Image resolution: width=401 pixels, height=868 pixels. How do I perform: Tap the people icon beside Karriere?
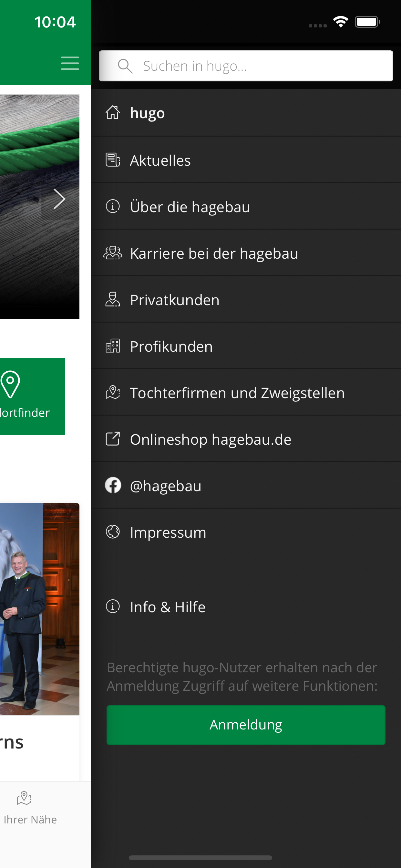click(113, 253)
